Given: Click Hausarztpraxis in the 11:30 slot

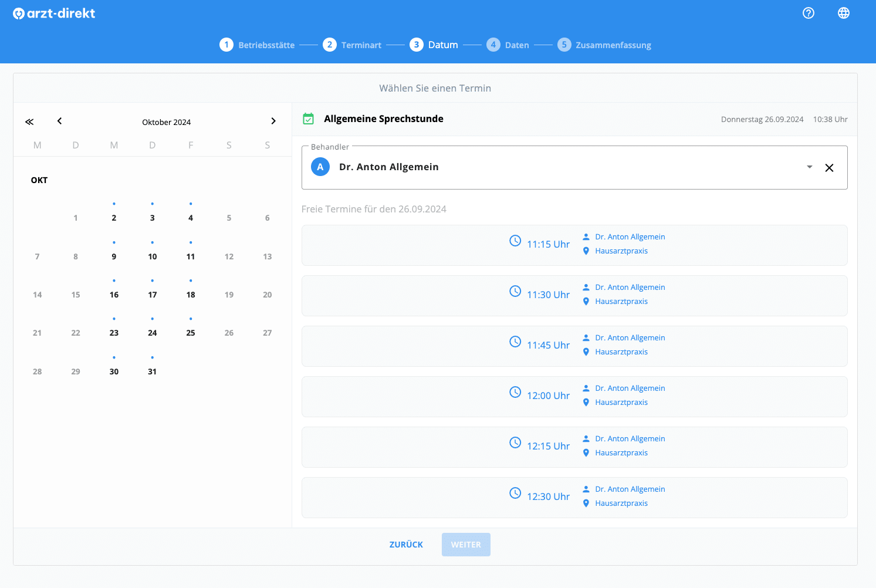Looking at the screenshot, I should click(x=621, y=302).
